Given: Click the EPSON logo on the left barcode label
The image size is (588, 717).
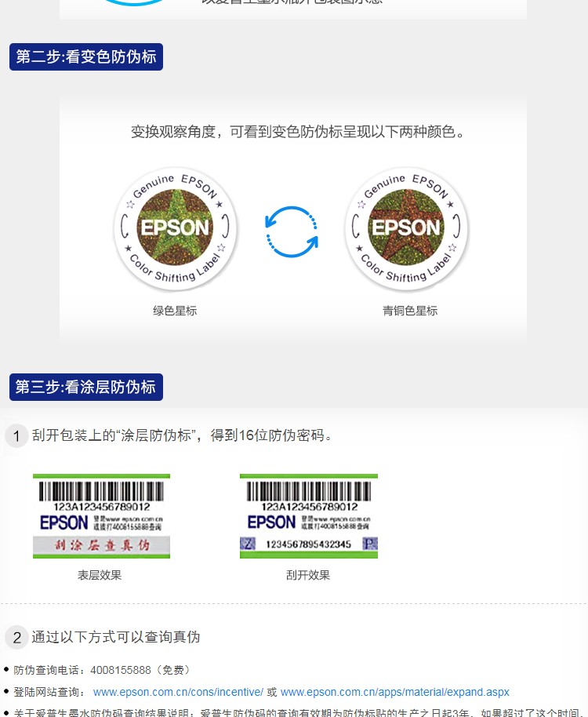Looking at the screenshot, I should click(64, 522).
